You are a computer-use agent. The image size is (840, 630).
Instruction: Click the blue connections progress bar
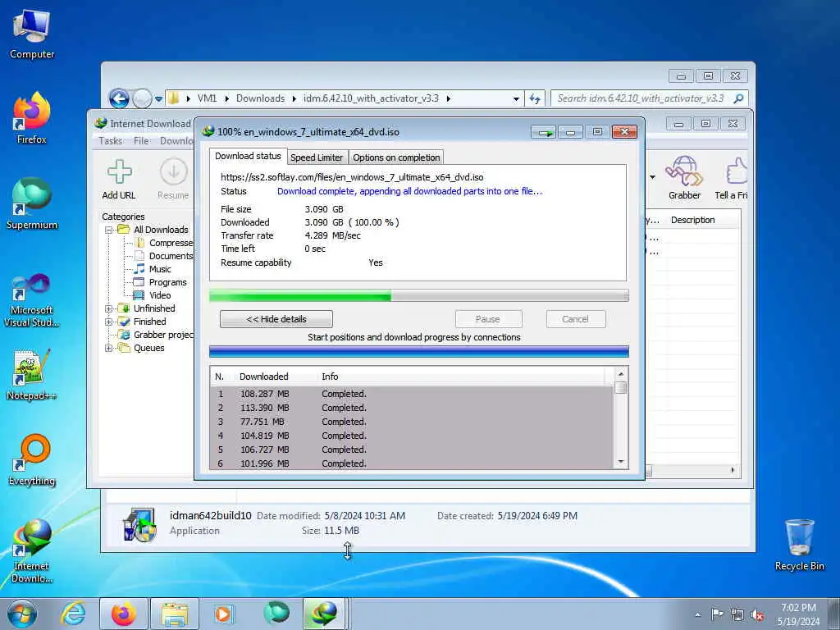click(x=419, y=351)
